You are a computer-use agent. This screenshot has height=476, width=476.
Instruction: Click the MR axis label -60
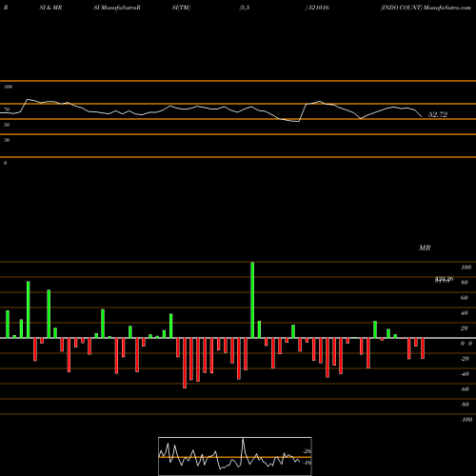click(465, 389)
